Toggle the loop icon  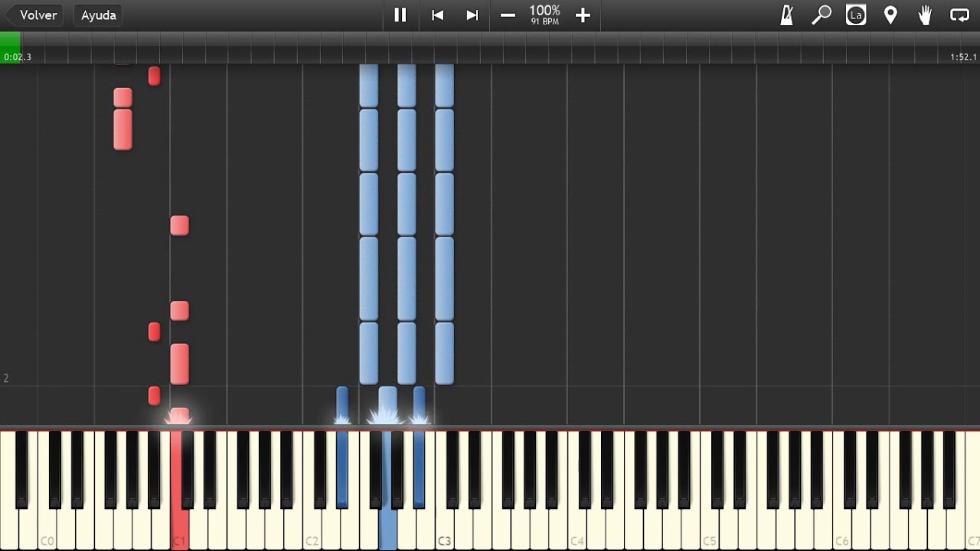click(959, 15)
